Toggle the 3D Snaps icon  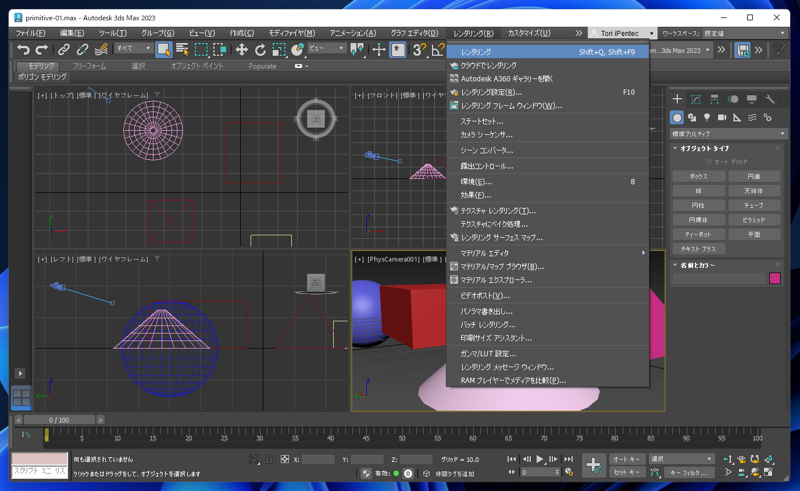[419, 50]
